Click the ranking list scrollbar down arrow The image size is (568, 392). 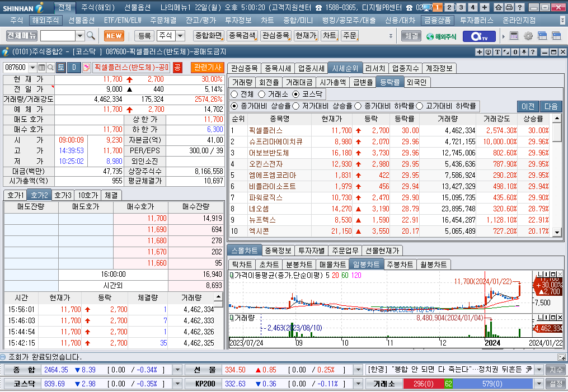(x=557, y=232)
